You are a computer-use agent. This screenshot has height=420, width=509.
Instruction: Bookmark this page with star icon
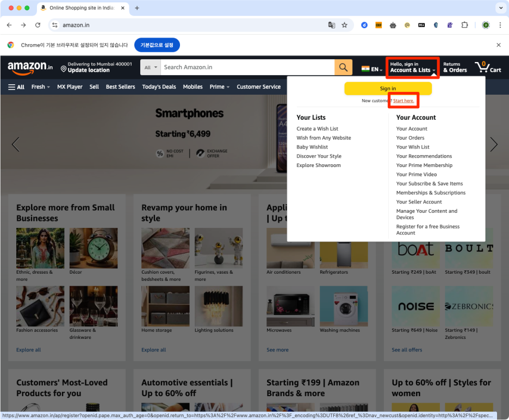344,25
